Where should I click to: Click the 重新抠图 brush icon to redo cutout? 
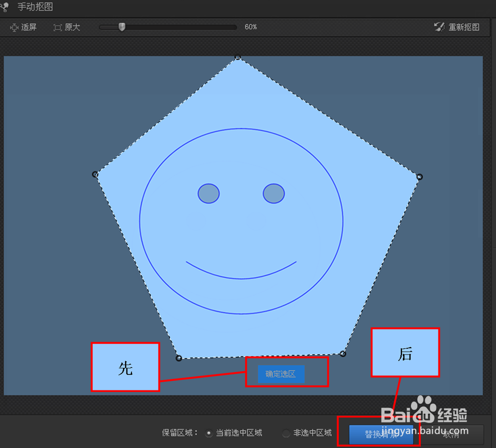pos(439,27)
